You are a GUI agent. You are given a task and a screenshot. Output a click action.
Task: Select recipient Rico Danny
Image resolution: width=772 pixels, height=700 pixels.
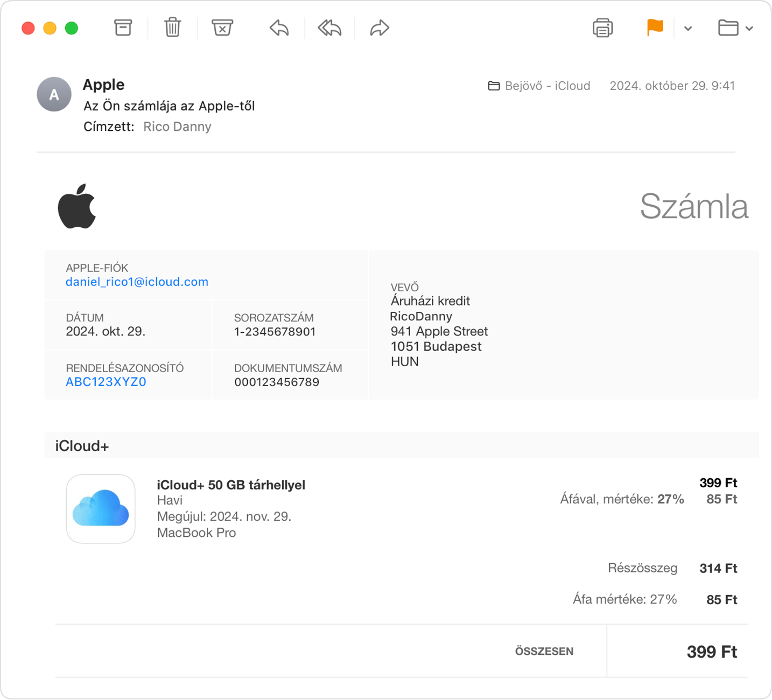[177, 127]
